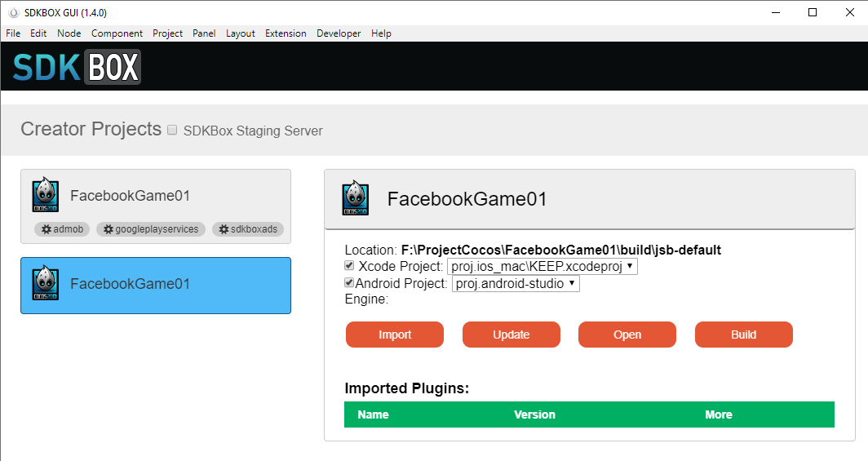Click the gear icon on admob tag
The height and width of the screenshot is (461, 868).
[46, 229]
